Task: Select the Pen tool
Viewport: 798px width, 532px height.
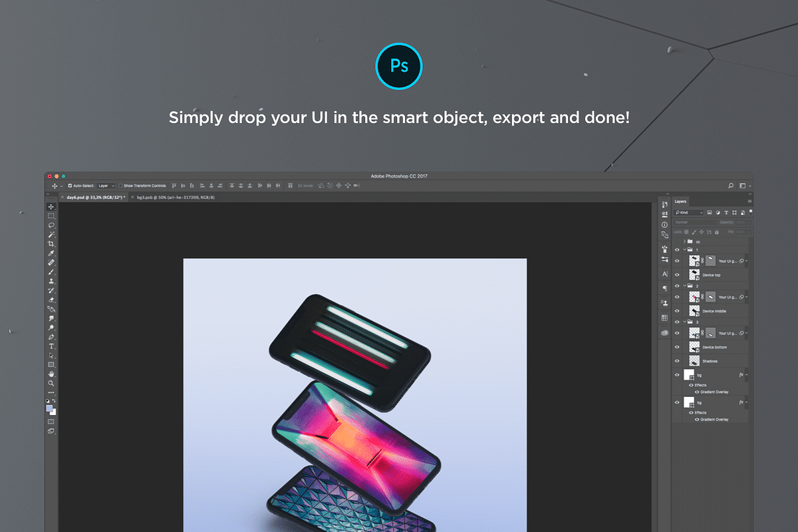Action: [51, 337]
